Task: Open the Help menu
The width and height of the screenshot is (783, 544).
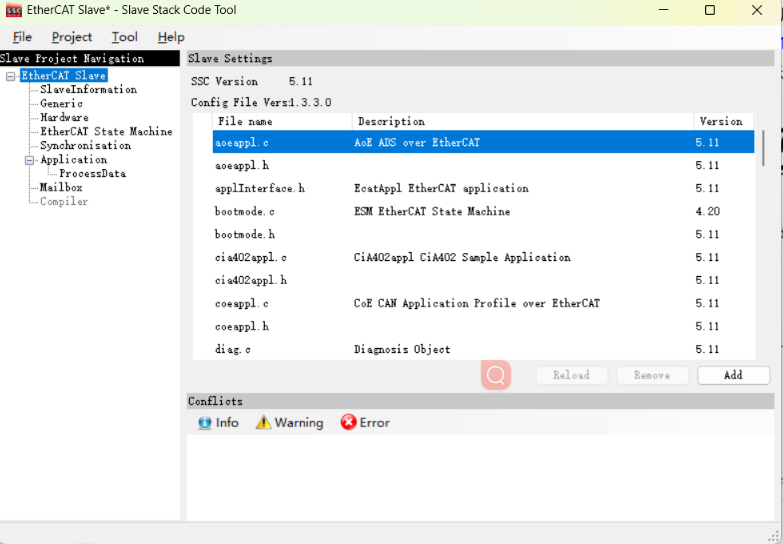Action: 171,37
